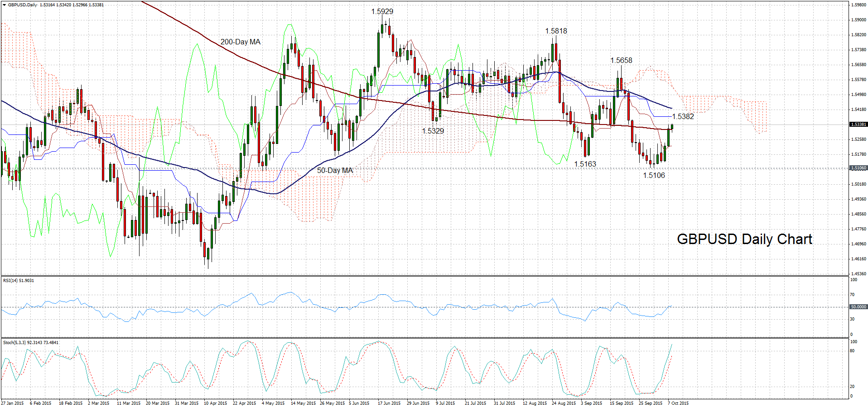
Task: Click the 1.5818 high price label
Action: tap(556, 31)
